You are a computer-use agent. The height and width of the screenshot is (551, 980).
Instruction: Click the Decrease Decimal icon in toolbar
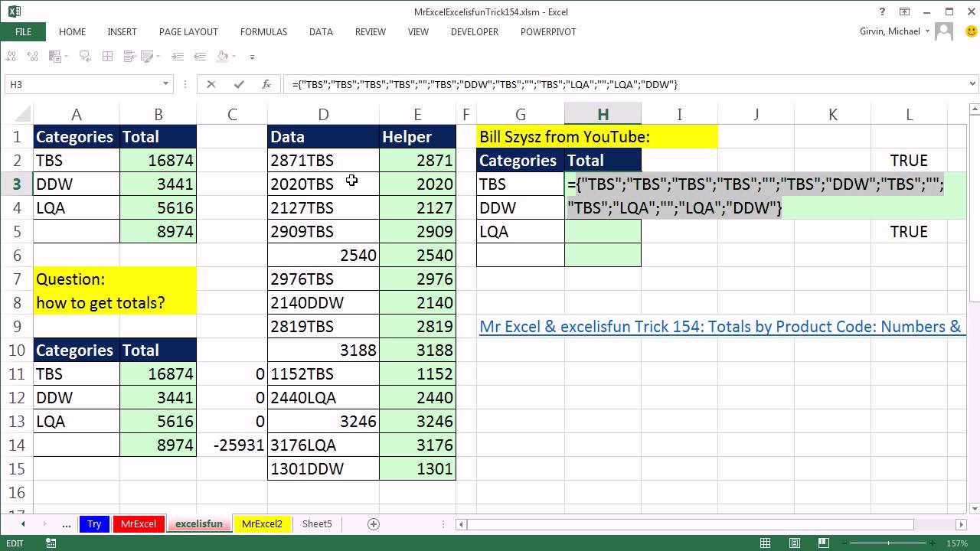(11, 57)
